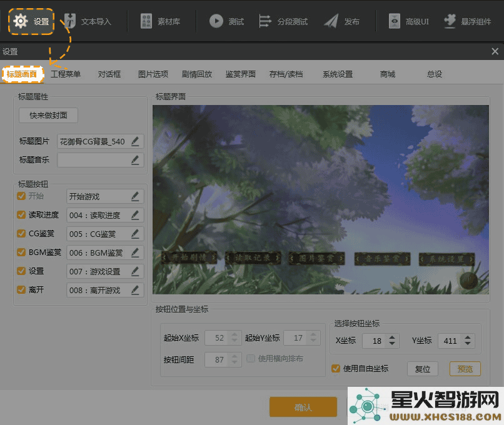The width and height of the screenshot is (504, 425).
Task: Switch to the 图片选项 tab
Action: (x=153, y=74)
